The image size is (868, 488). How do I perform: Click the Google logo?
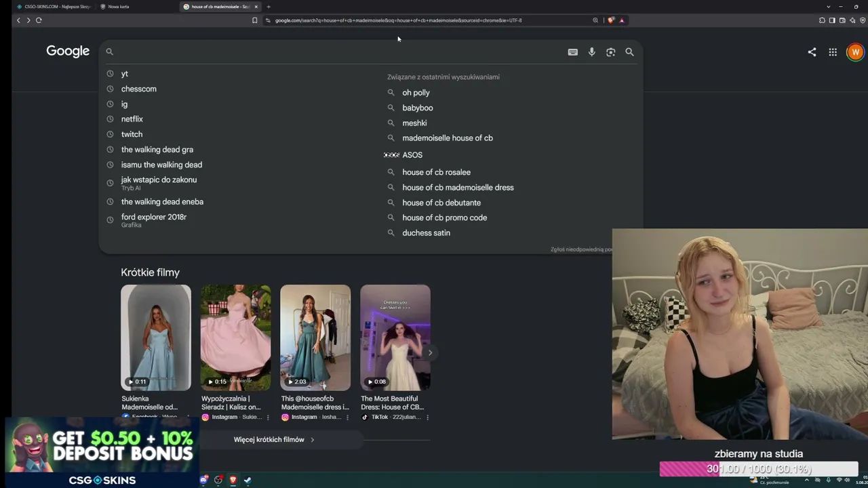[68, 52]
